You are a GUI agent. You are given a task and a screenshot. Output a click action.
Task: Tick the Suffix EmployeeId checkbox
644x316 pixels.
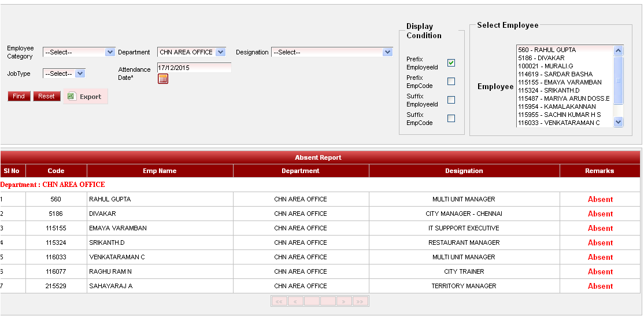coord(451,100)
